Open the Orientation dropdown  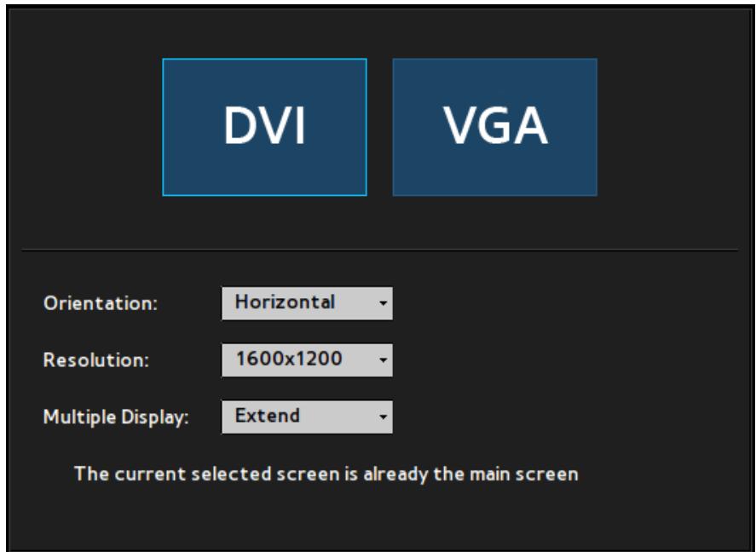click(307, 303)
